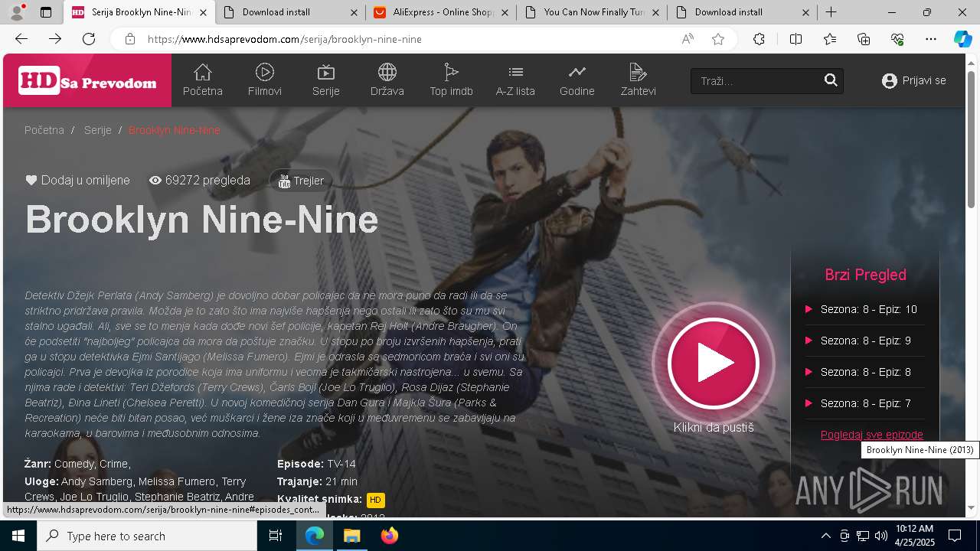The image size is (980, 551).
Task: Close the Serija Brooklyn Nine-Nine tab
Action: coord(203,12)
